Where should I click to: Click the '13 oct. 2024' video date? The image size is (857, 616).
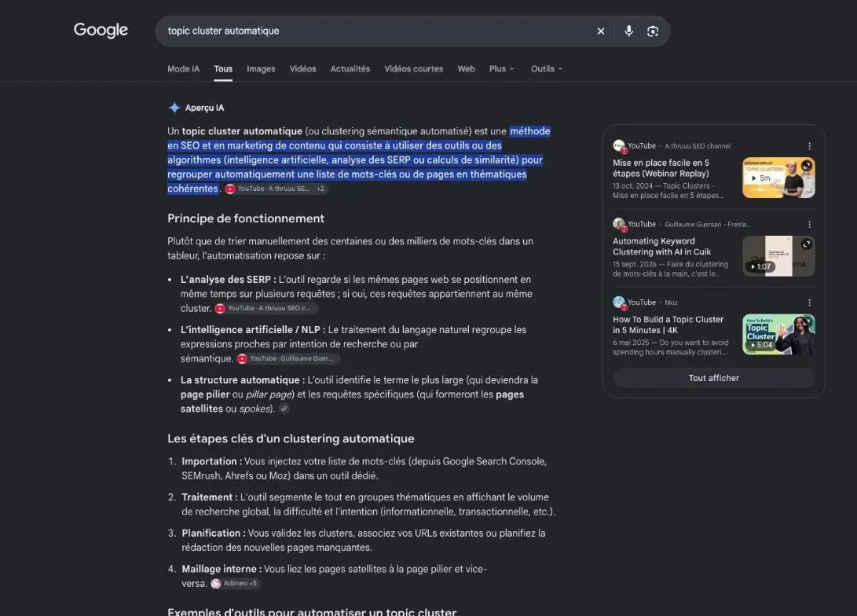[632, 186]
